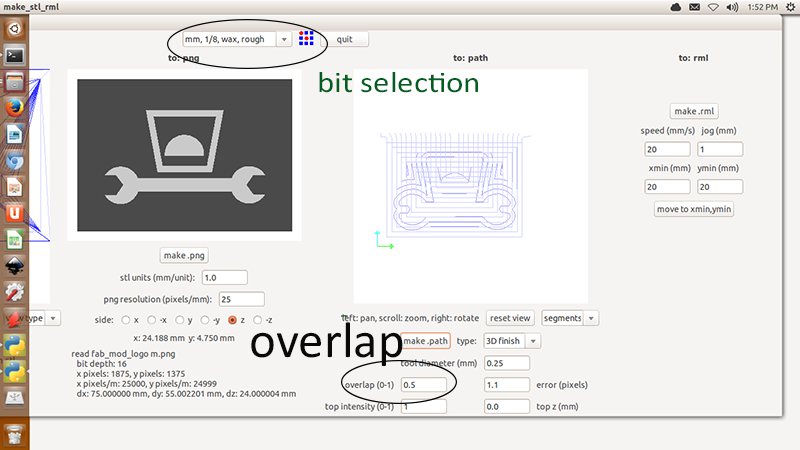This screenshot has height=450, width=800.
Task: Click the jog (mm) input field
Action: [720, 149]
